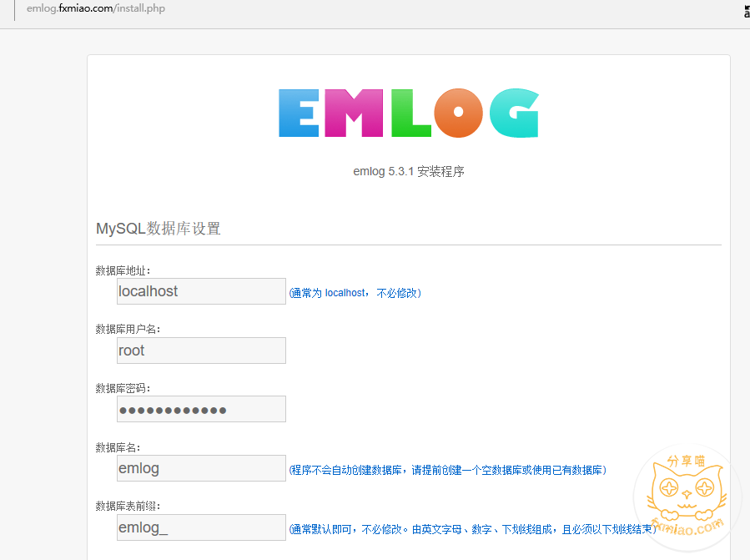Click the table prefix field with emlog_
This screenshot has height=560, width=750.
point(201,527)
